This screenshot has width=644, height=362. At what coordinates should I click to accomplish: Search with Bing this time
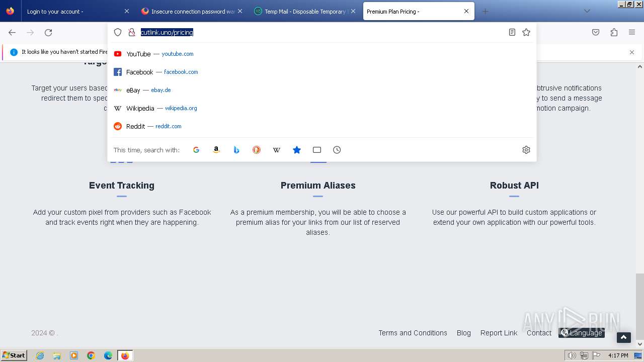[x=236, y=150]
